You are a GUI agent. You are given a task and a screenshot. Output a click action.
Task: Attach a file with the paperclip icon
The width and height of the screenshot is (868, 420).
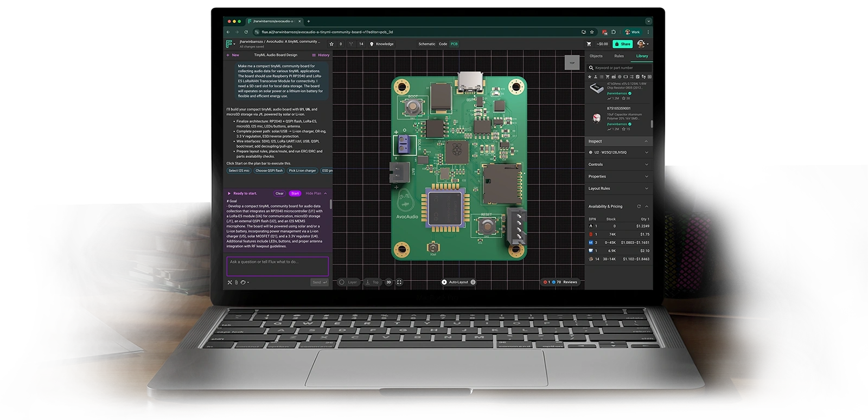236,282
